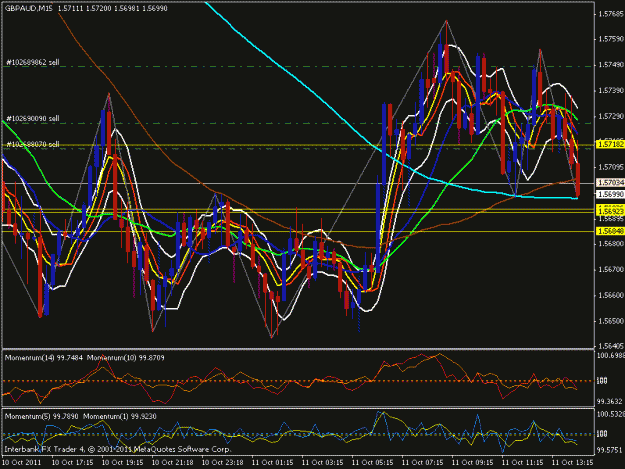Click the yellow 1.56848 price tag
Viewport: 625px width, 469px height.
pos(610,231)
